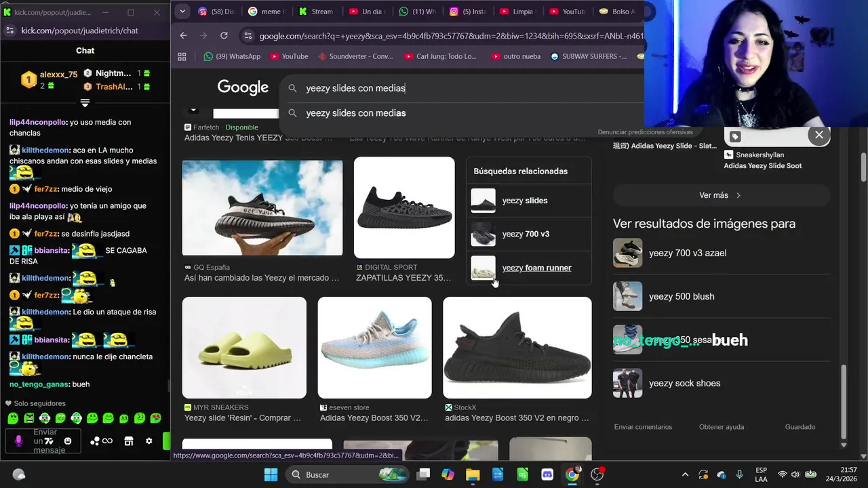
Task: Open site info icon in address bar
Action: click(x=248, y=35)
